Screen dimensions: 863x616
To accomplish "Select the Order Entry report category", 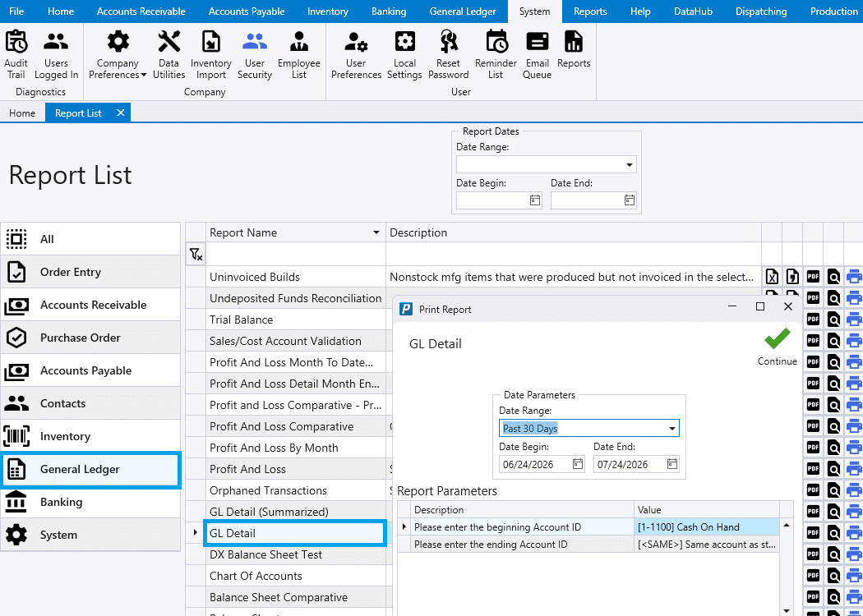I will coord(90,272).
